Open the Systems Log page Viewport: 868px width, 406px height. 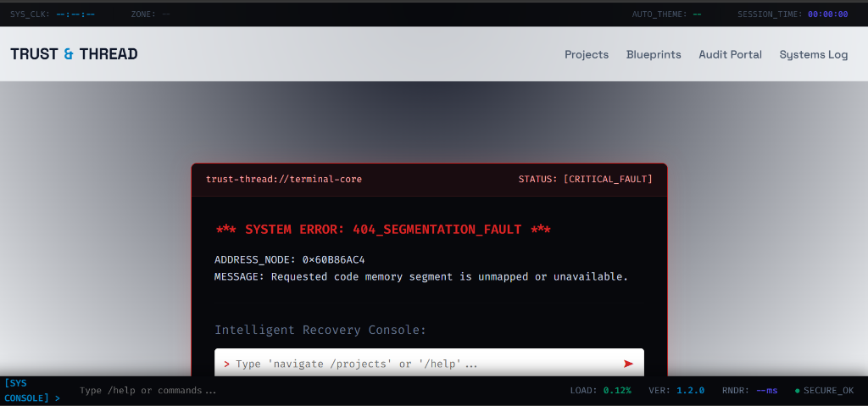tap(813, 54)
